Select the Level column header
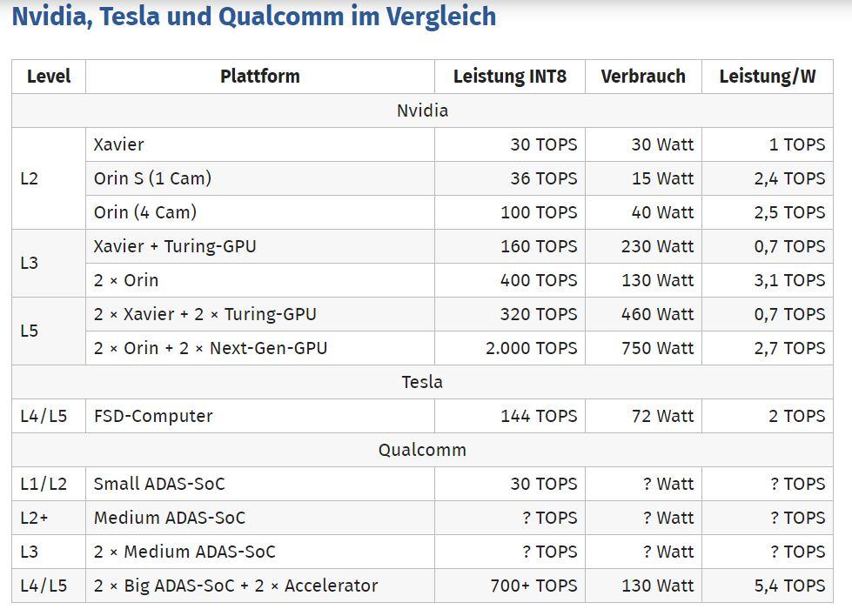 49,77
